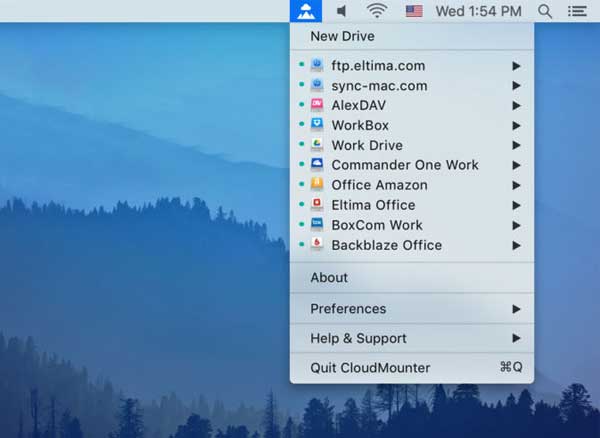Click the green status dot beside Office Amazon
Image resolution: width=600 pixels, height=438 pixels.
302,184
